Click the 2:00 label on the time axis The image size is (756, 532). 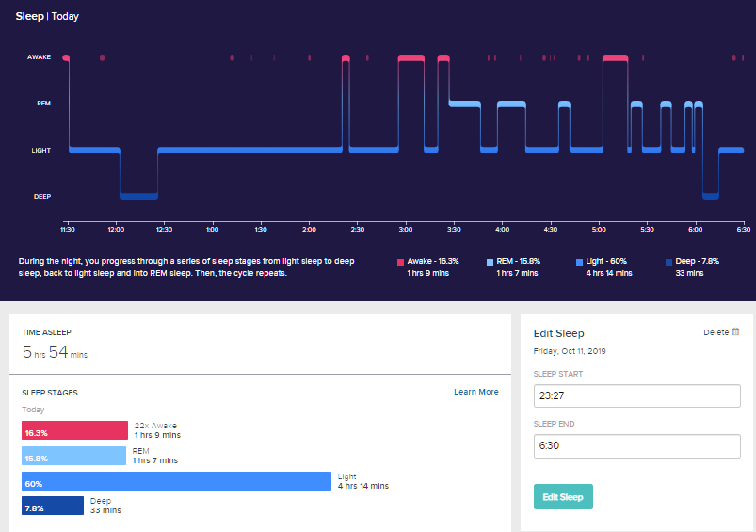coord(309,229)
